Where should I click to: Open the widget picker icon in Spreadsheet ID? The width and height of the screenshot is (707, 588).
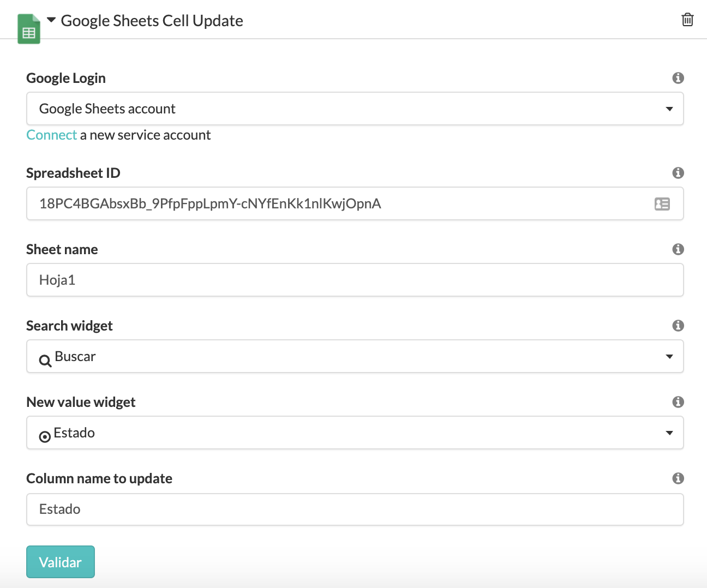pos(662,204)
